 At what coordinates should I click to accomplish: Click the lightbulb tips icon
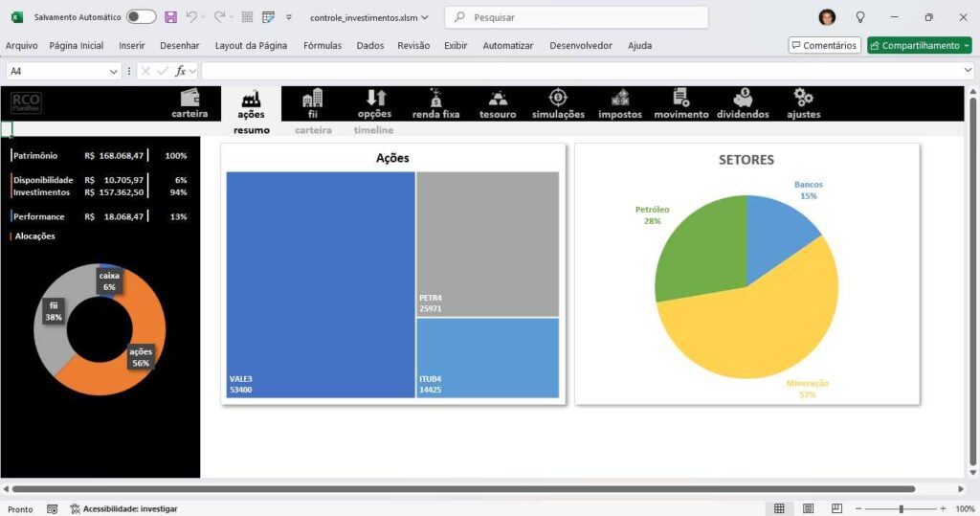tap(860, 17)
